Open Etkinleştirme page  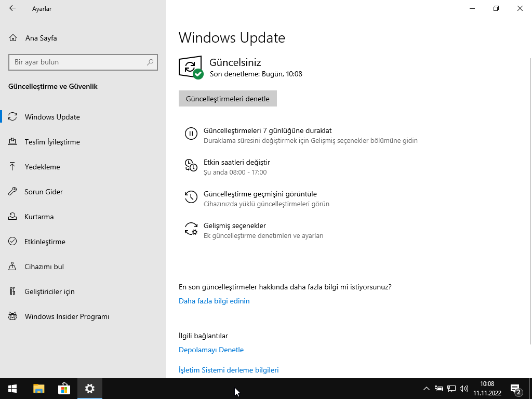pyautogui.click(x=83, y=242)
